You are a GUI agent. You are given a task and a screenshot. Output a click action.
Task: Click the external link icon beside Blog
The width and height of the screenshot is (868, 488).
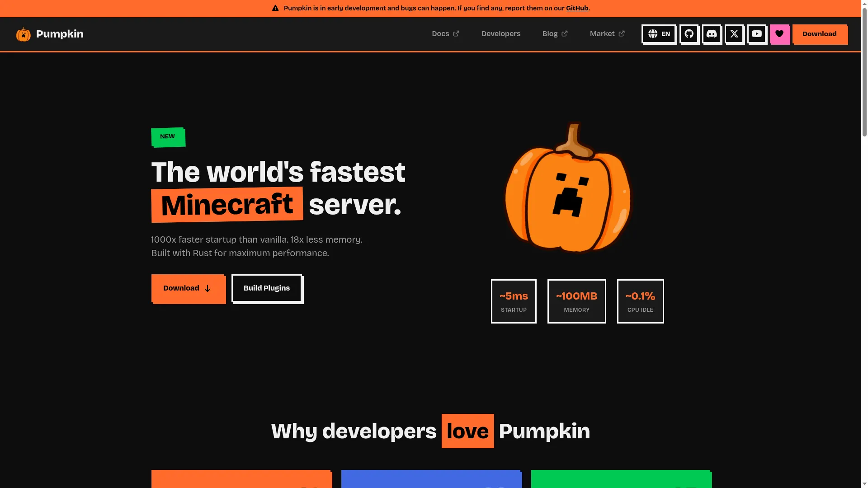coord(565,34)
